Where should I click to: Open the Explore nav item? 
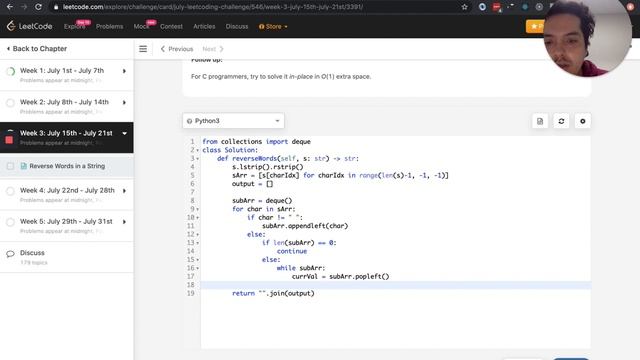point(74,27)
